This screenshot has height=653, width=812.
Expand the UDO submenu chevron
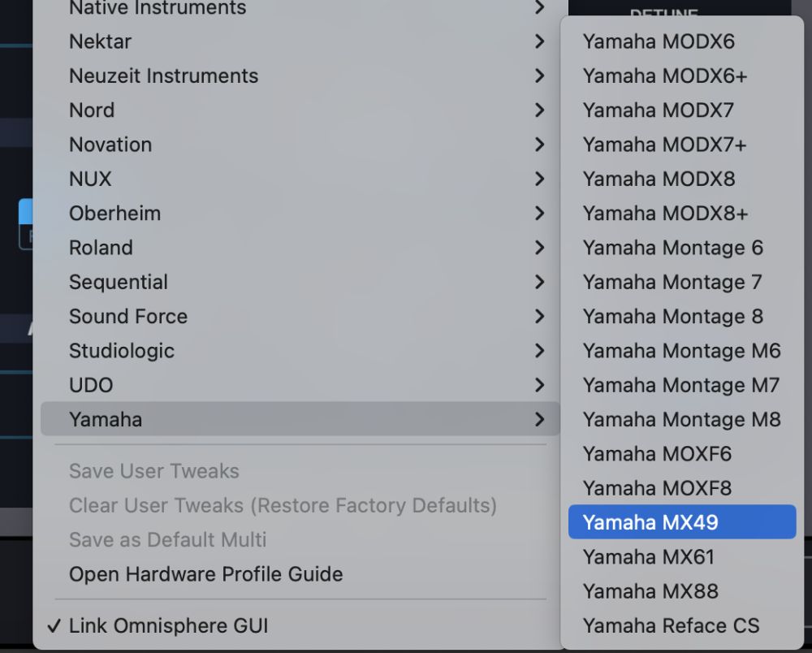coord(539,385)
